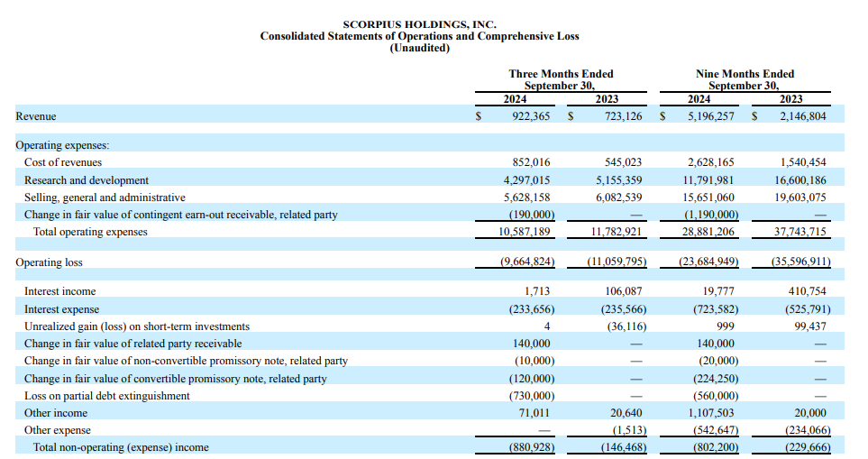This screenshot has height=459, width=868.
Task: Select R&D value 4,297,015
Action: click(x=527, y=180)
